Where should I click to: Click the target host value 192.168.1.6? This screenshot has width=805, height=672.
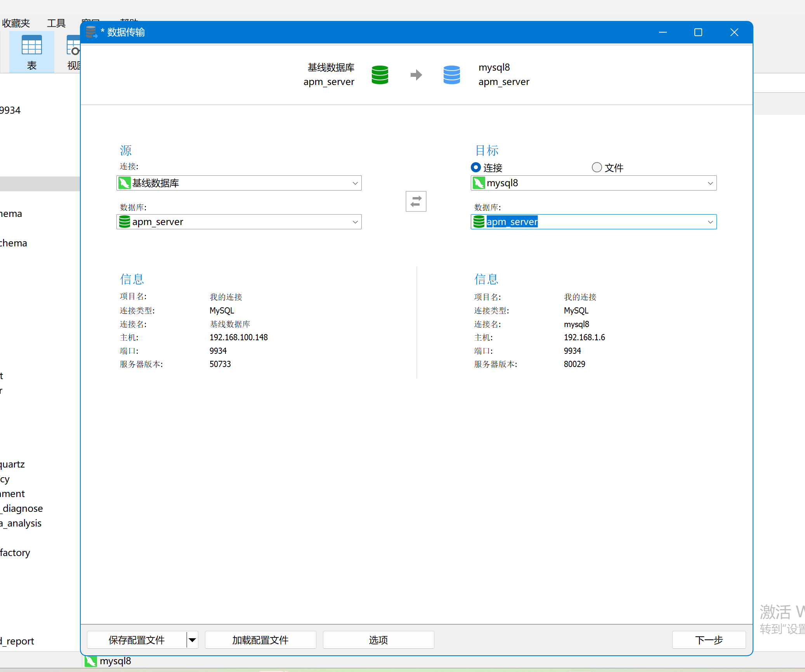point(584,338)
